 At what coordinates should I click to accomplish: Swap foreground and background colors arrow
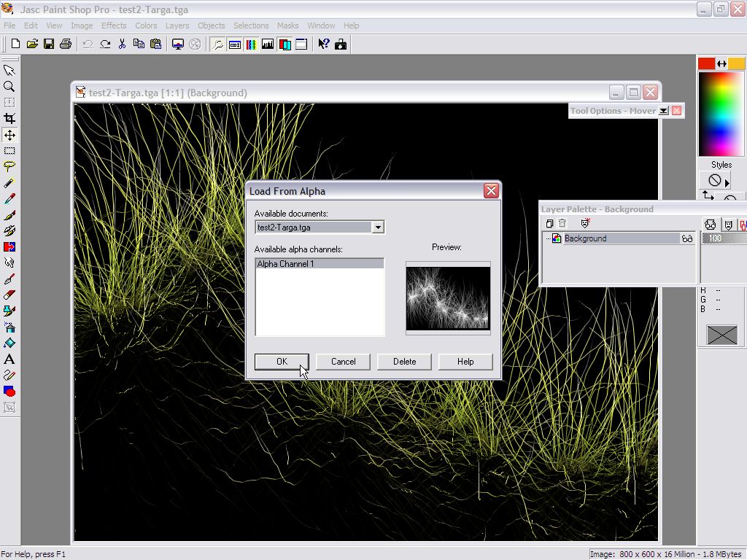coord(721,64)
